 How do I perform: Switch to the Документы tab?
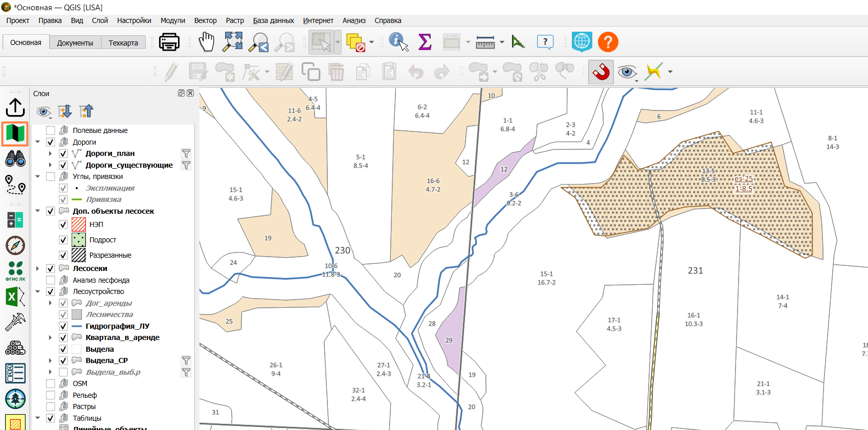(75, 43)
